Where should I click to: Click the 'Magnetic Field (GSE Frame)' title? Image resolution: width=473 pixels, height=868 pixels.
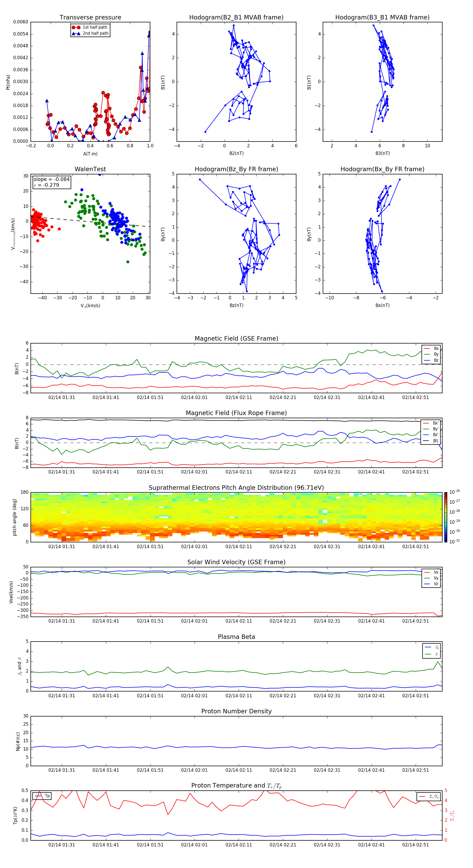click(x=236, y=339)
